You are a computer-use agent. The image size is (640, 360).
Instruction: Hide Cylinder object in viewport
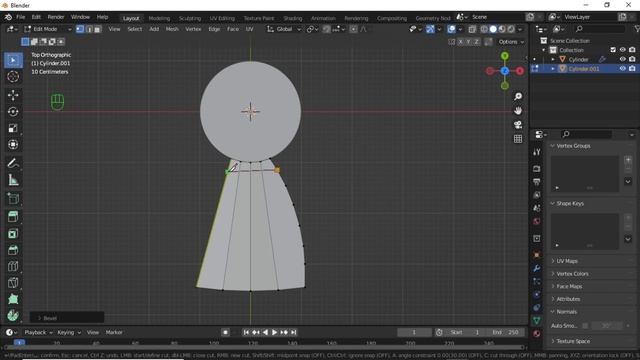pos(622,59)
